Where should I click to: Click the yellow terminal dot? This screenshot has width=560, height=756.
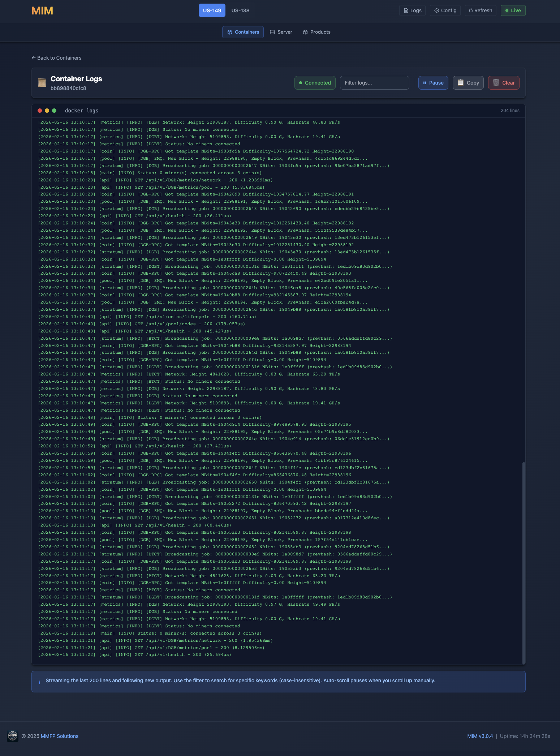(x=47, y=111)
